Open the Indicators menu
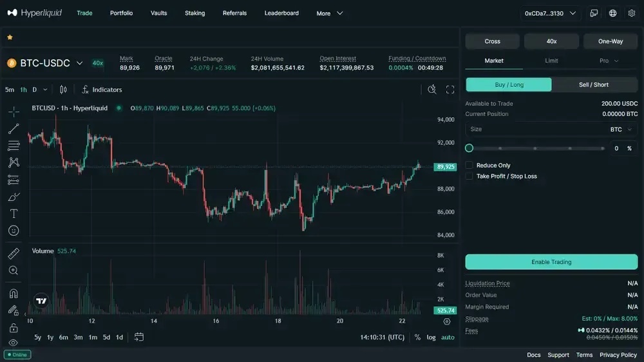The image size is (644, 362). 102,90
